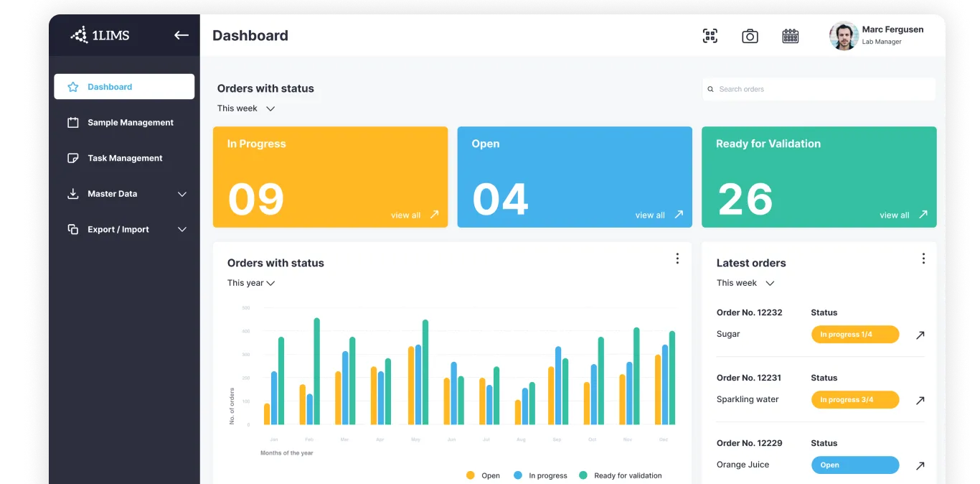Click the camera icon in the header
Screen dimensions: 980x484
click(x=750, y=35)
